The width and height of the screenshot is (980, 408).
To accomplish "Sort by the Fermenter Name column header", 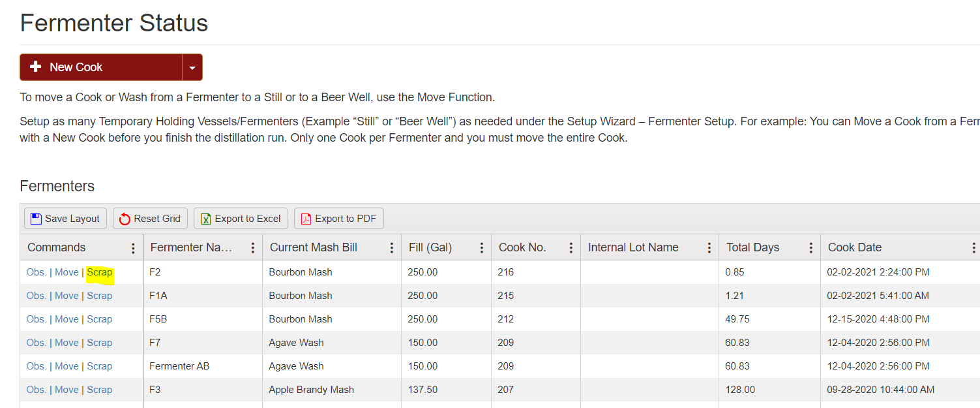I will click(191, 247).
